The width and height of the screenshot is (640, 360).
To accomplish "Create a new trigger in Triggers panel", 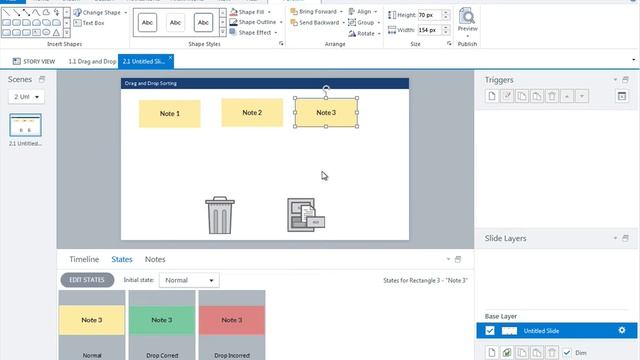I will [x=492, y=96].
